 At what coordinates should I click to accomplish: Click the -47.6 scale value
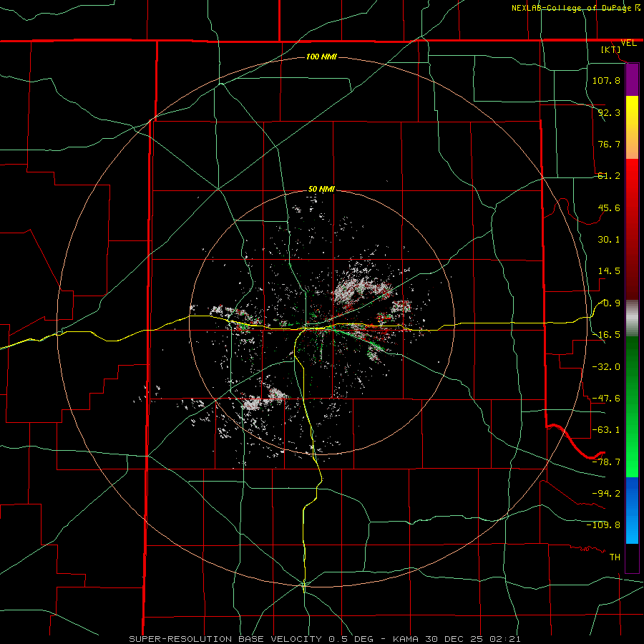tap(606, 399)
